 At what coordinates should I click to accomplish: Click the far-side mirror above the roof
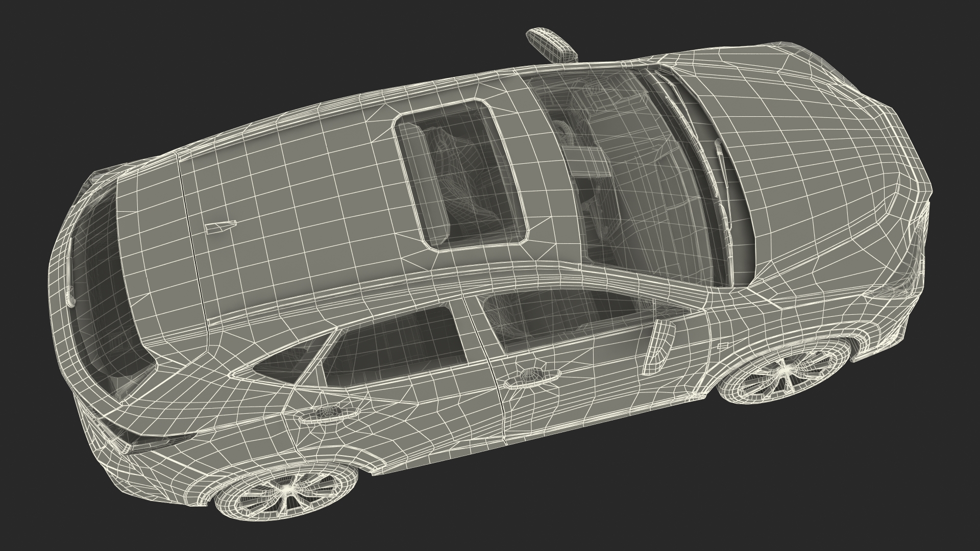551,44
